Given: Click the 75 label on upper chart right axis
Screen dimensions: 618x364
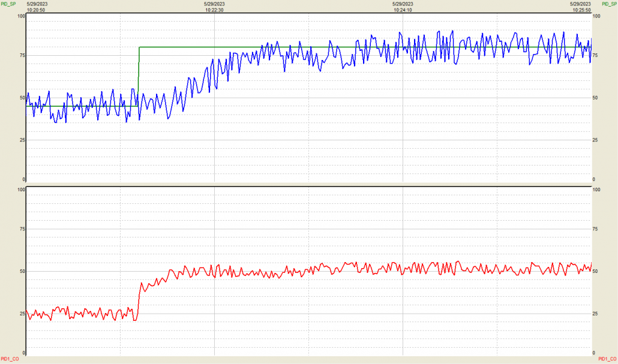Looking at the screenshot, I should 596,55.
